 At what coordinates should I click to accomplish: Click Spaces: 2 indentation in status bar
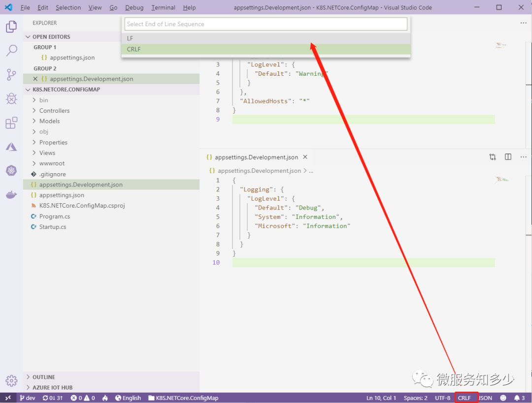click(x=415, y=398)
